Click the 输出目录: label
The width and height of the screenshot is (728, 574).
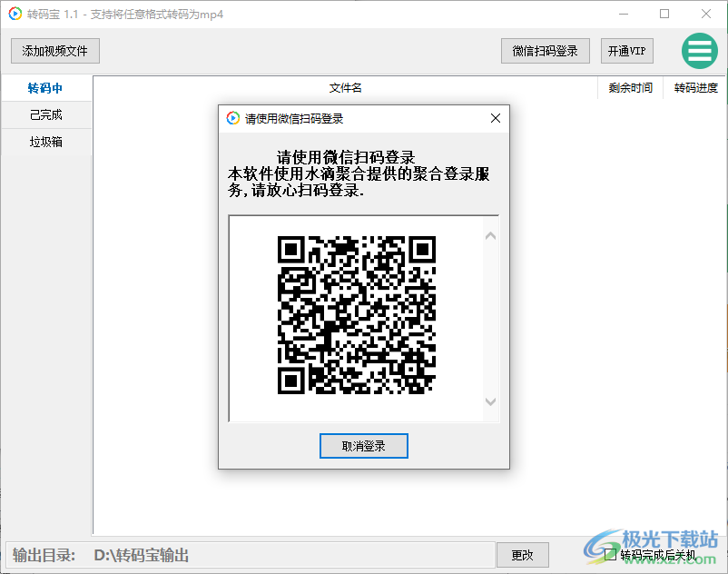tap(44, 555)
